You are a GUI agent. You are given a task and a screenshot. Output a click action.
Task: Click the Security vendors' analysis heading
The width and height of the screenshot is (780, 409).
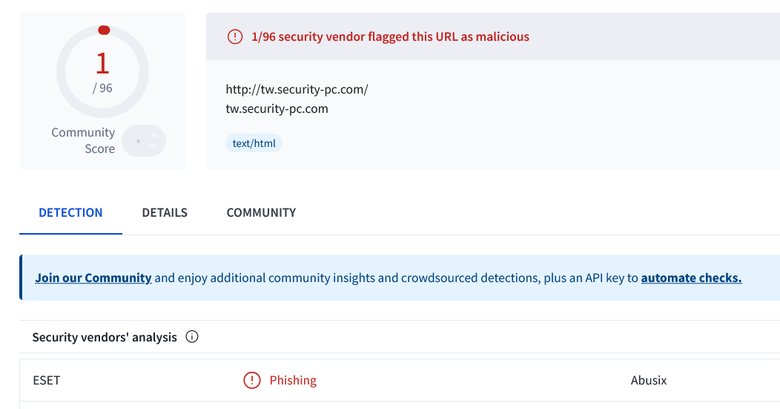pyautogui.click(x=104, y=337)
